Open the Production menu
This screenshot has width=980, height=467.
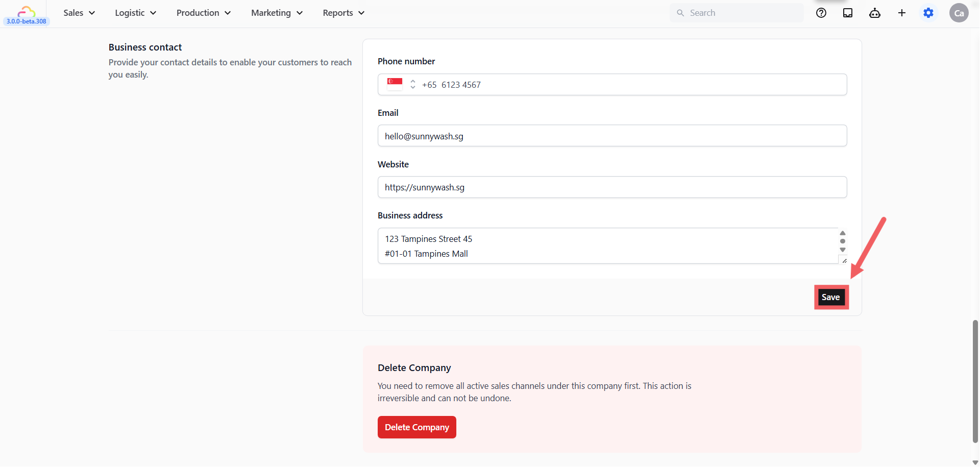click(x=204, y=13)
